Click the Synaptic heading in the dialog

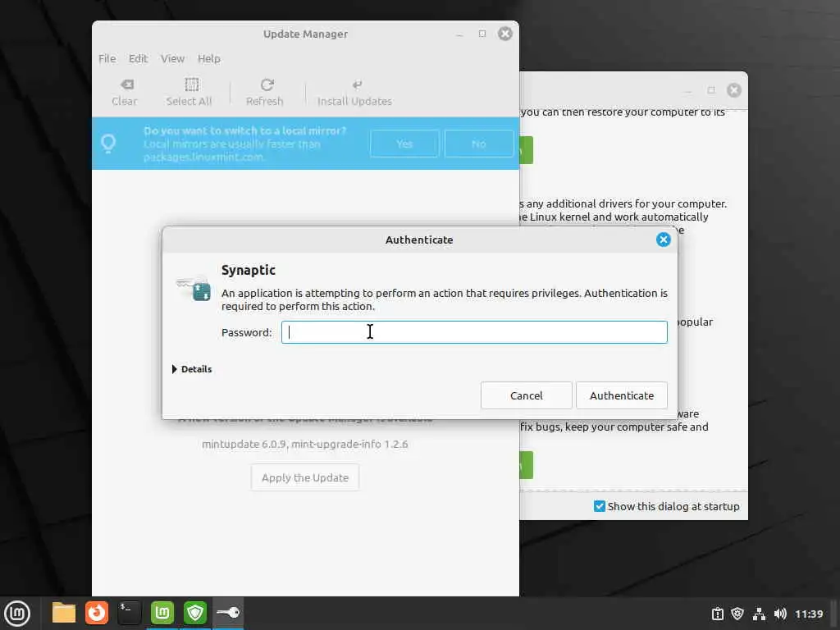(249, 270)
